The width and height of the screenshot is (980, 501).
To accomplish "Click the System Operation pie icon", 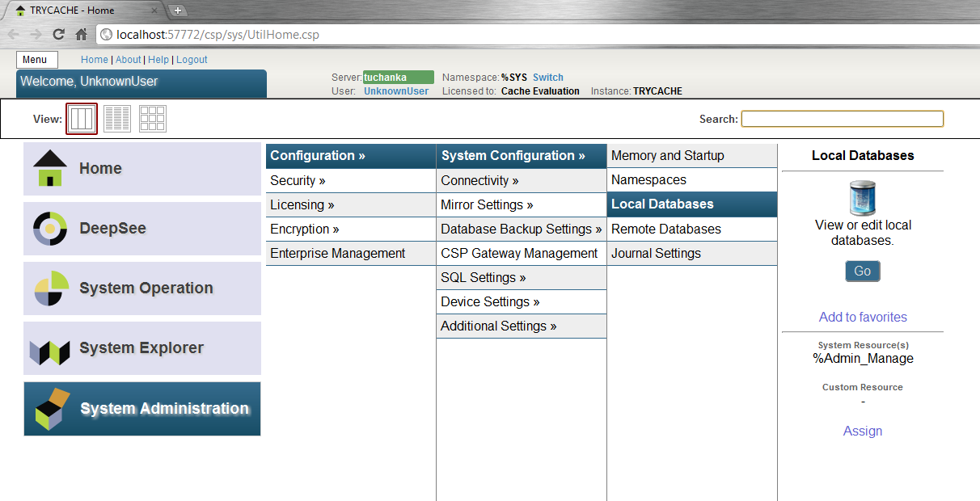I will coord(49,288).
